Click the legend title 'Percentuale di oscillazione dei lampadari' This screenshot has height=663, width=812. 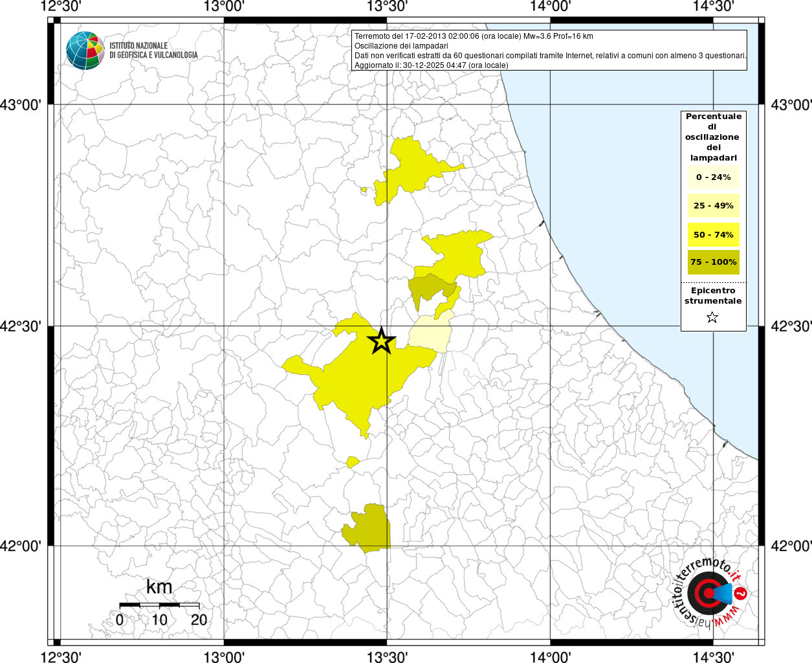coord(713,137)
